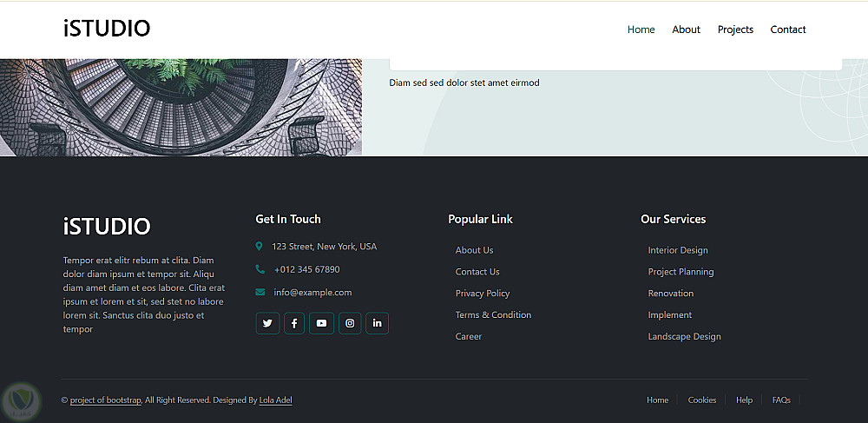Open the Facebook social icon
The width and height of the screenshot is (868, 423).
[x=294, y=323]
